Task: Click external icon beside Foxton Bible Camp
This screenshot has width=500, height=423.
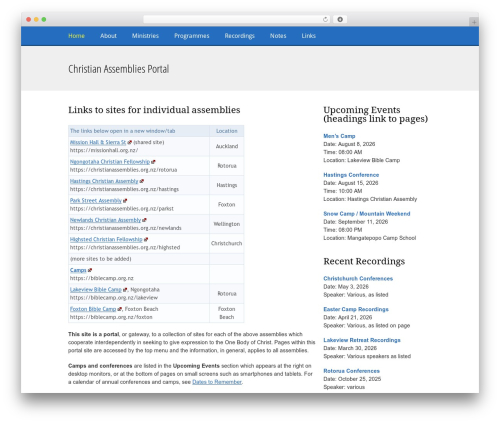Action: coord(119,309)
